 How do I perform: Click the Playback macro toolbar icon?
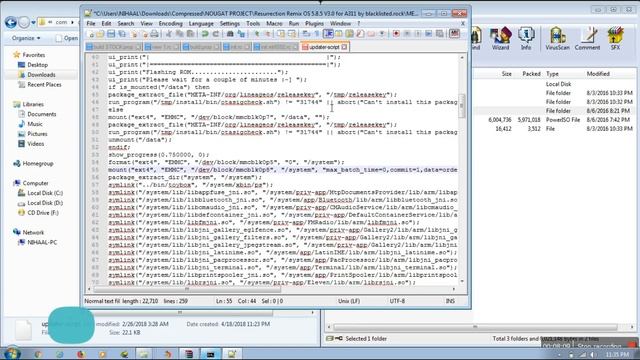[418, 34]
